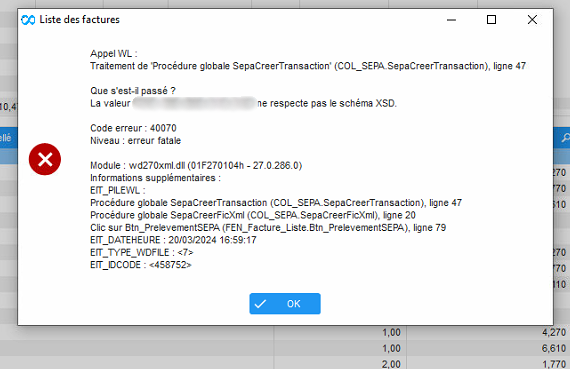Minimize the Liste des factures dialog

pyautogui.click(x=451, y=20)
